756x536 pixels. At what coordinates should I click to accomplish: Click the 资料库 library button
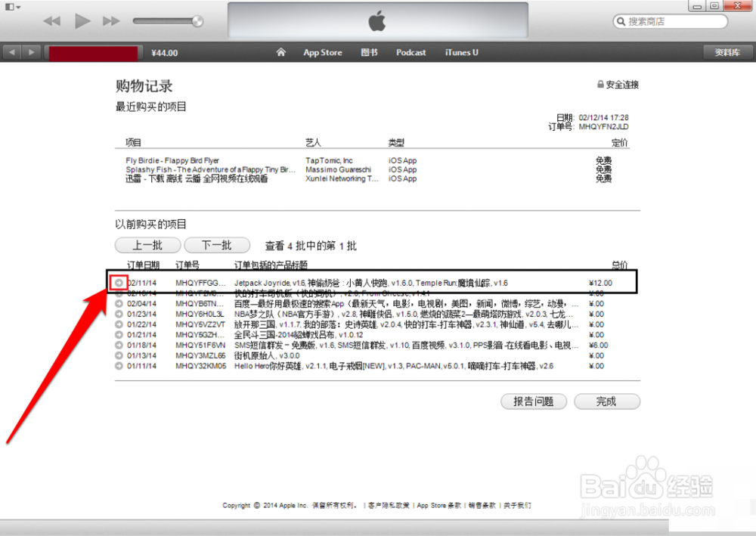click(x=727, y=52)
